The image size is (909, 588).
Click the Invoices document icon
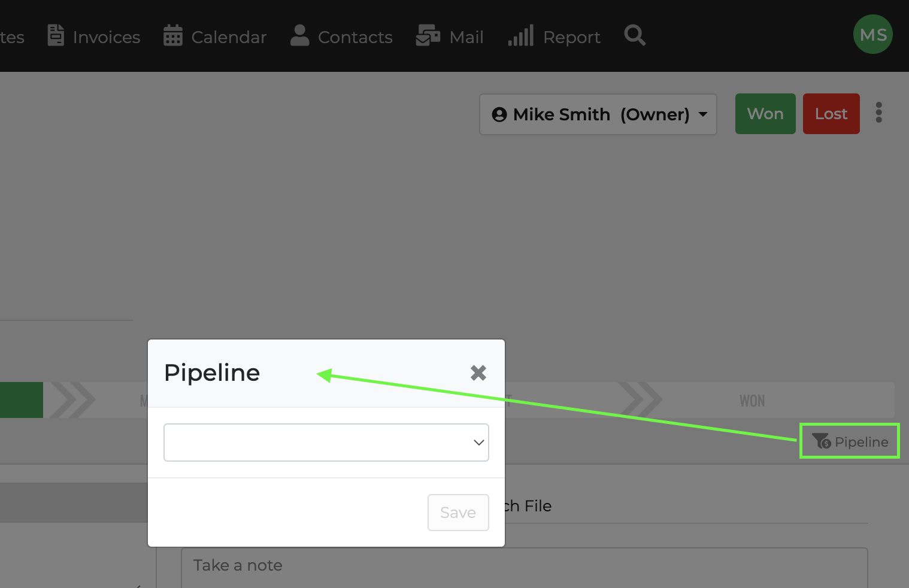click(x=56, y=36)
